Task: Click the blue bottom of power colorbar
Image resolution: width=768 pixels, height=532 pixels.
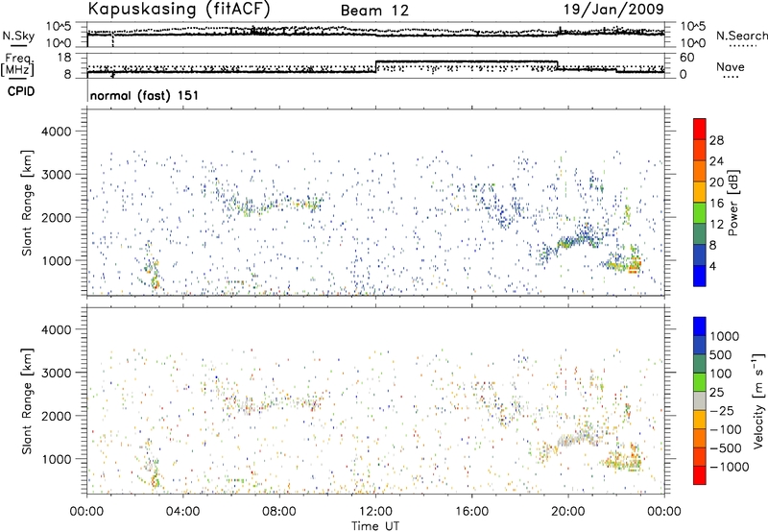Action: tap(700, 276)
